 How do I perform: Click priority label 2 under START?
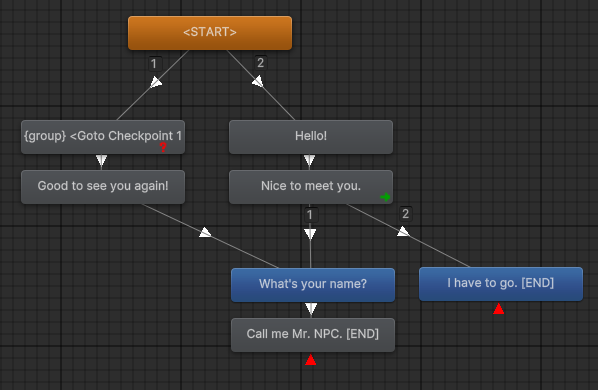click(x=260, y=63)
